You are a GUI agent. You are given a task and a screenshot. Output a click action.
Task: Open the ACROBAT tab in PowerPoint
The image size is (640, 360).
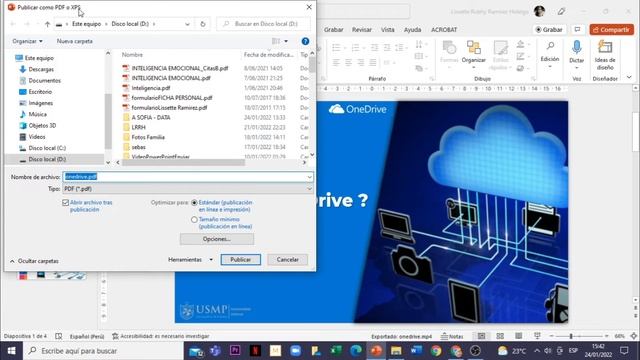(x=444, y=30)
